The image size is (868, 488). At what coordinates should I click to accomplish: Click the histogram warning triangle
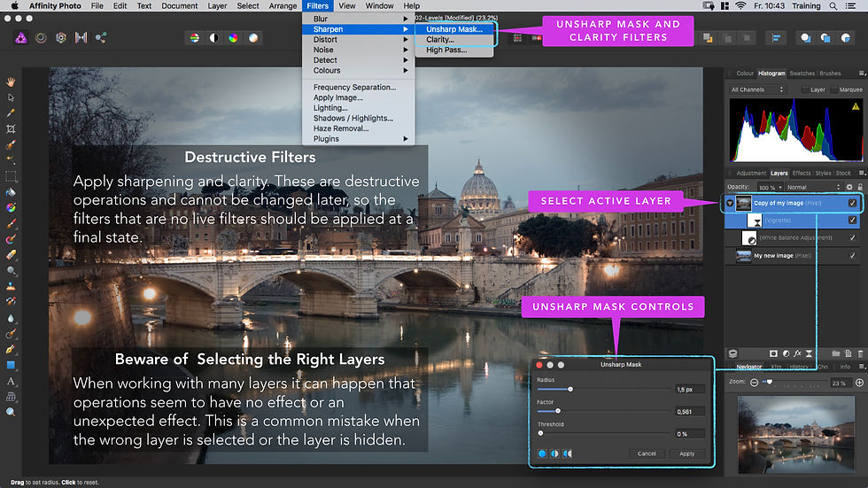point(856,106)
